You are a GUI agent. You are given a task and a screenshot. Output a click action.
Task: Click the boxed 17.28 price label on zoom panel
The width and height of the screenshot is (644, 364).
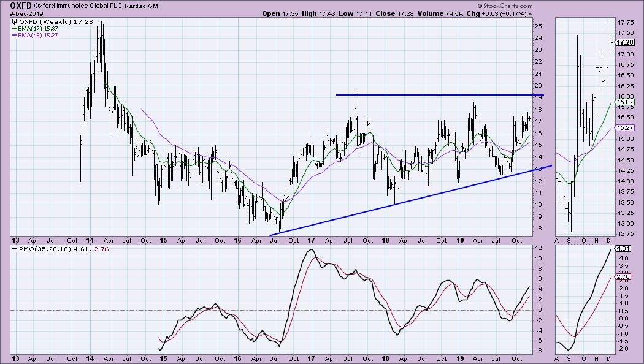click(625, 42)
